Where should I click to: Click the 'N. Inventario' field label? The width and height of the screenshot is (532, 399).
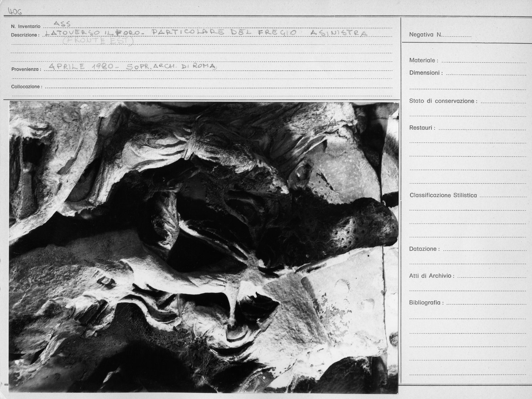click(26, 26)
